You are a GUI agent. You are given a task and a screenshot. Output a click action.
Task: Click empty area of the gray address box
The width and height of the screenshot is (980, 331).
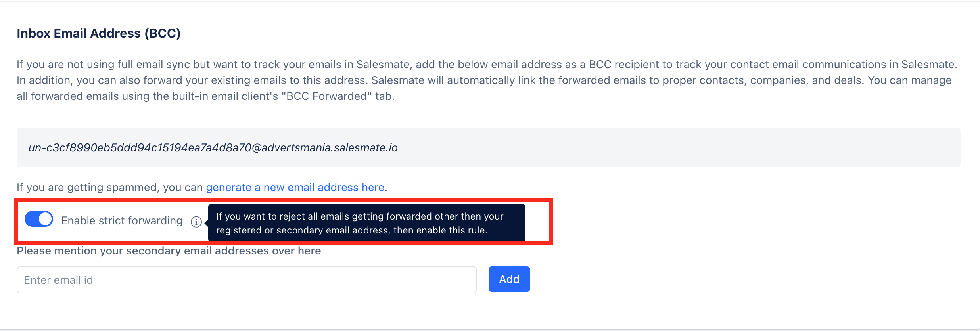point(674,147)
